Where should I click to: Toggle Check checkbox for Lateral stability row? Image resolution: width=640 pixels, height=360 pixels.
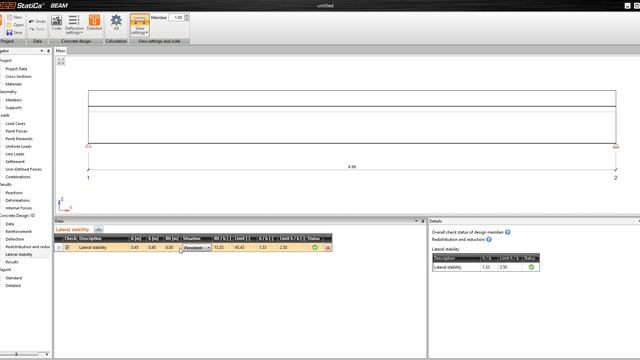tap(67, 247)
